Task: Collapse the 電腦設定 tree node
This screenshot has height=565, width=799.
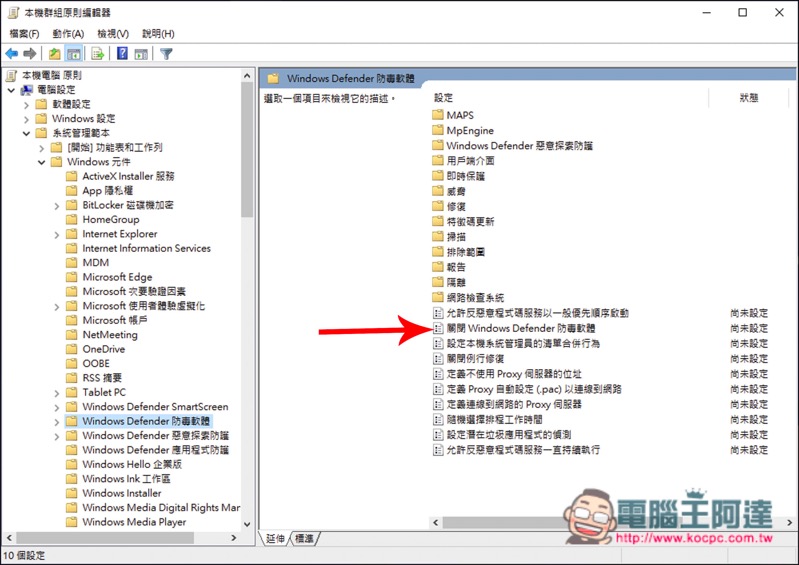Action: pos(12,90)
